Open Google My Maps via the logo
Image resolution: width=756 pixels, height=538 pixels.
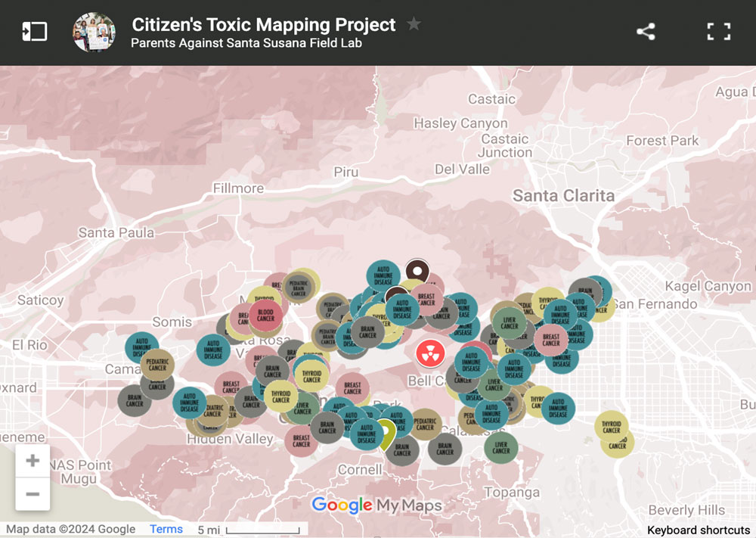click(x=376, y=505)
